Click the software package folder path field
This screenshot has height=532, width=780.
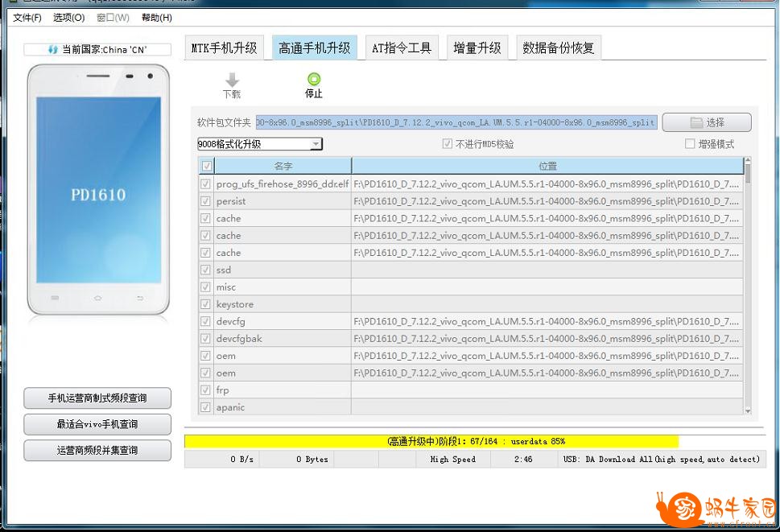456,122
